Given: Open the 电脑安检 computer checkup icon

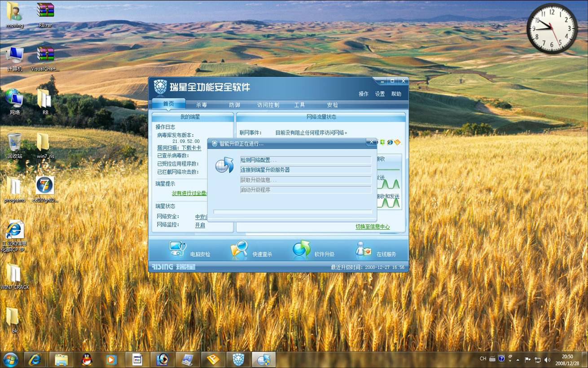Looking at the screenshot, I should [x=178, y=249].
